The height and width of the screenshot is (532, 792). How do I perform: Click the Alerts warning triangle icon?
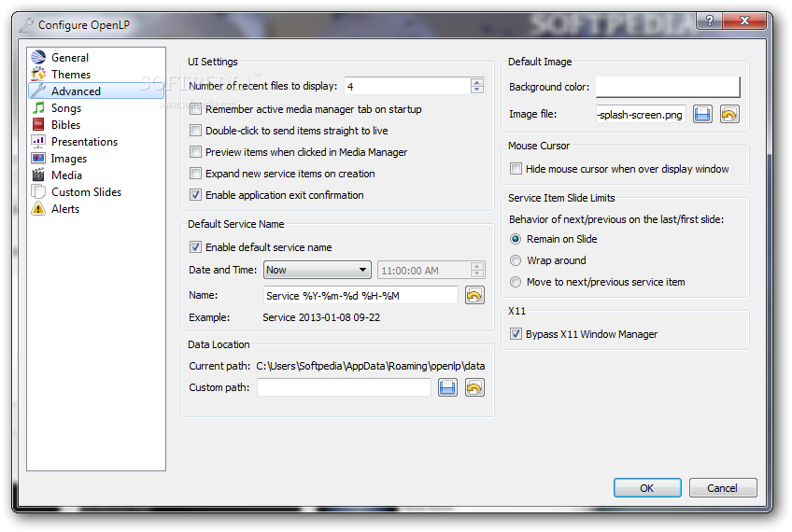tap(38, 208)
